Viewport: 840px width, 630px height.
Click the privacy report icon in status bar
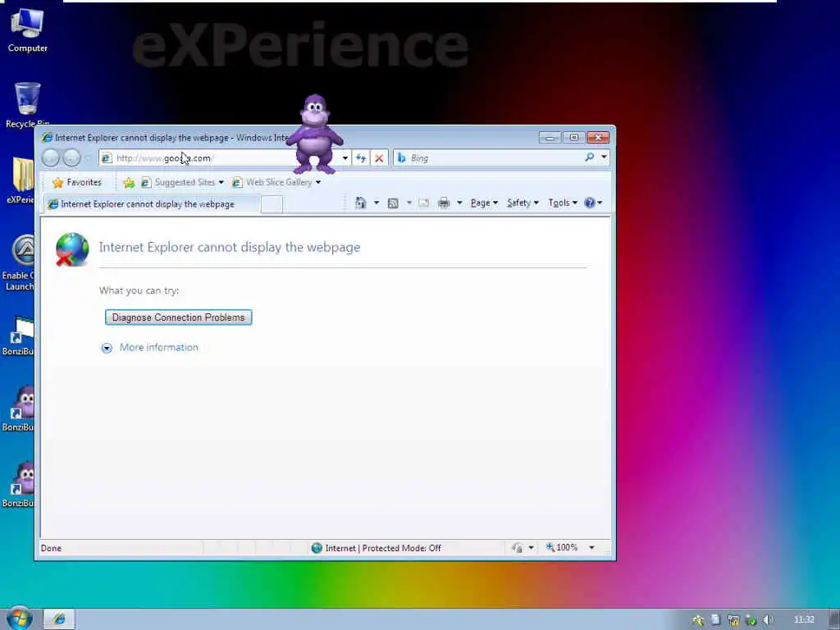(x=518, y=547)
